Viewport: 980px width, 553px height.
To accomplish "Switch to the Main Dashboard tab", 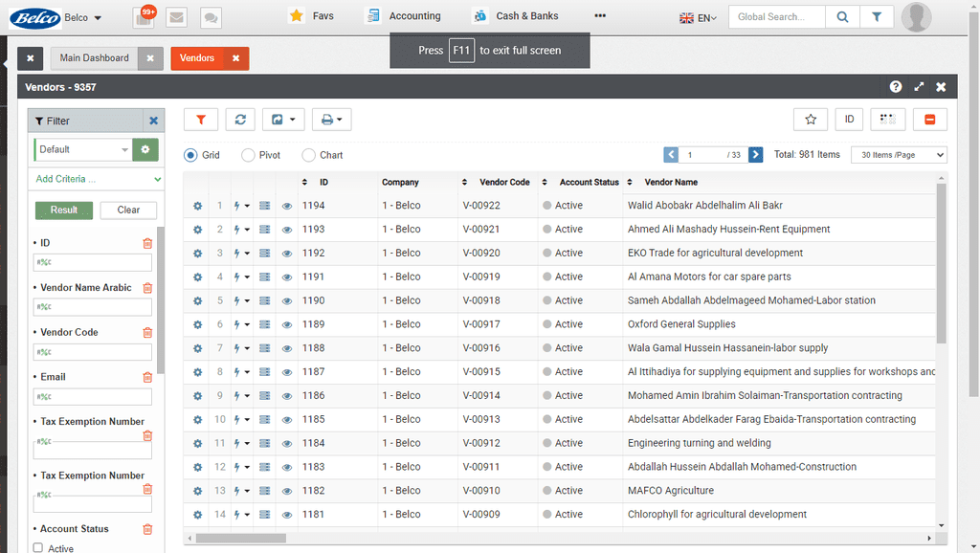I will (x=95, y=57).
